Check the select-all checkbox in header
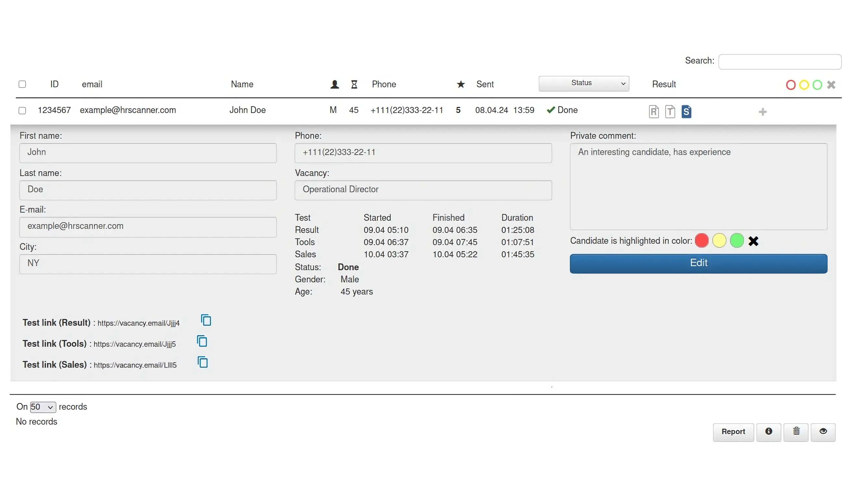 22,84
